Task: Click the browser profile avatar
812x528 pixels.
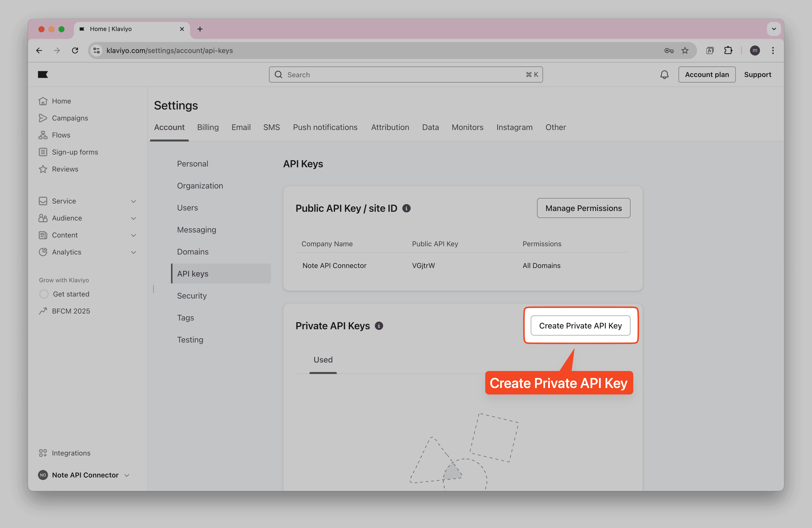Action: coord(755,50)
